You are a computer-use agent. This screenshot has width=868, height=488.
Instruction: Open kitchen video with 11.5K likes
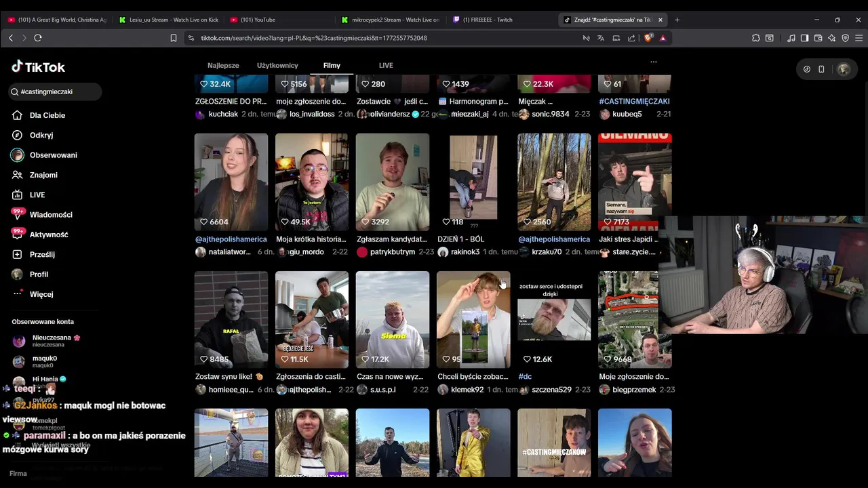point(312,319)
